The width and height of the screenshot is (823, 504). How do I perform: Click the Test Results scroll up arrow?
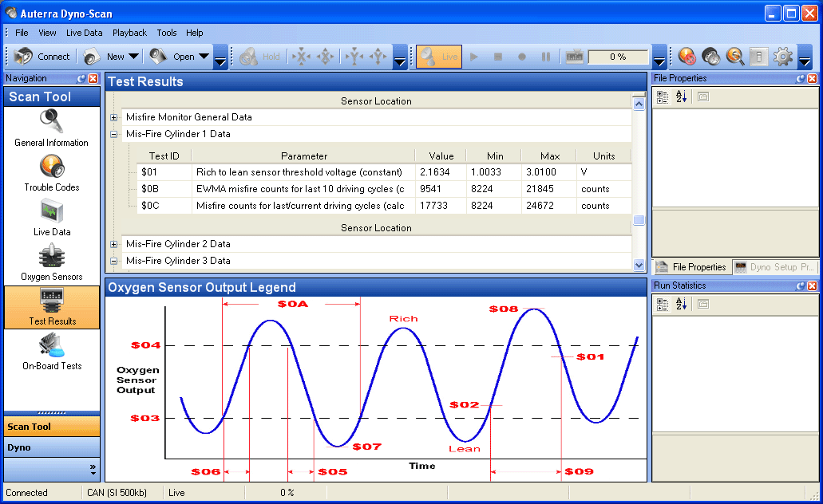pyautogui.click(x=639, y=104)
